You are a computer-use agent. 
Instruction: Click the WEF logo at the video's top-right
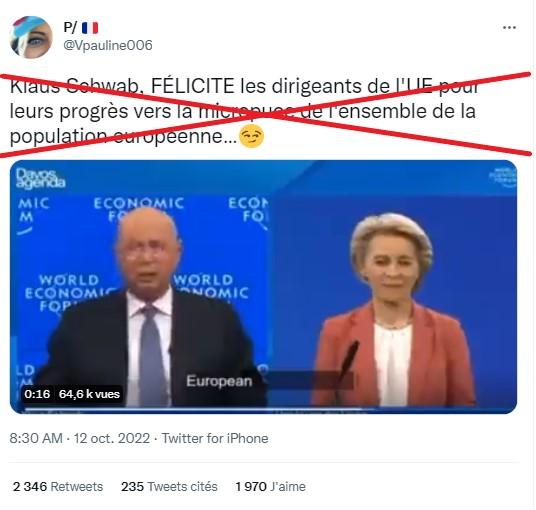coord(502,177)
